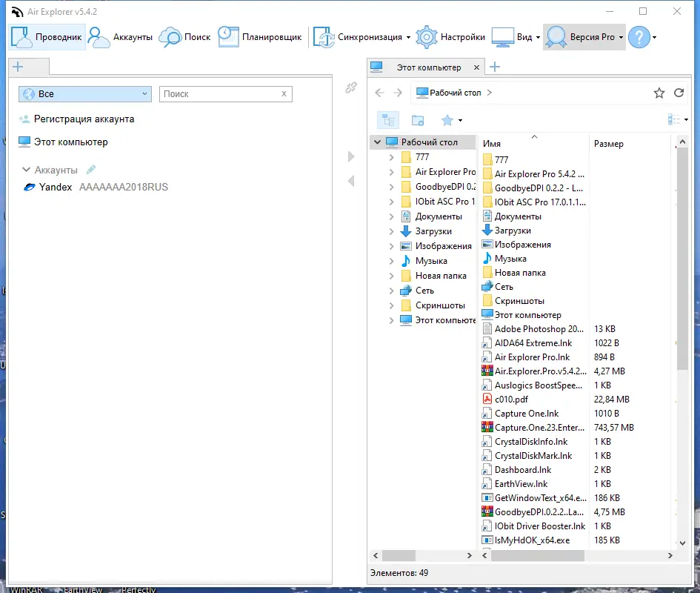This screenshot has width=700, height=593.
Task: Refresh the right pane folder listing
Action: 679,93
